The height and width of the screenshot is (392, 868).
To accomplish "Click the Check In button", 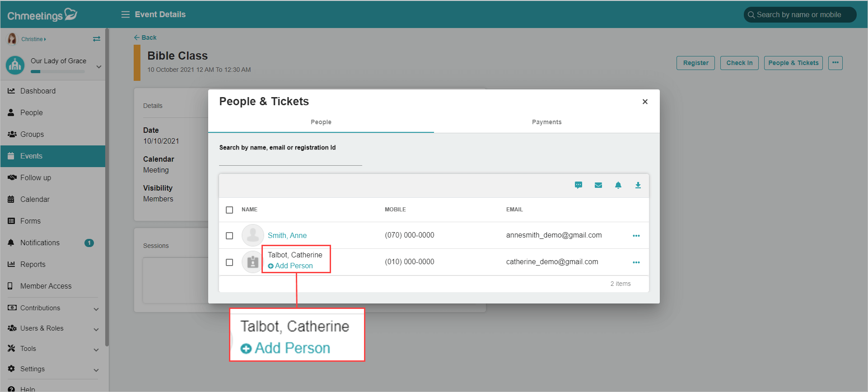I will (739, 63).
